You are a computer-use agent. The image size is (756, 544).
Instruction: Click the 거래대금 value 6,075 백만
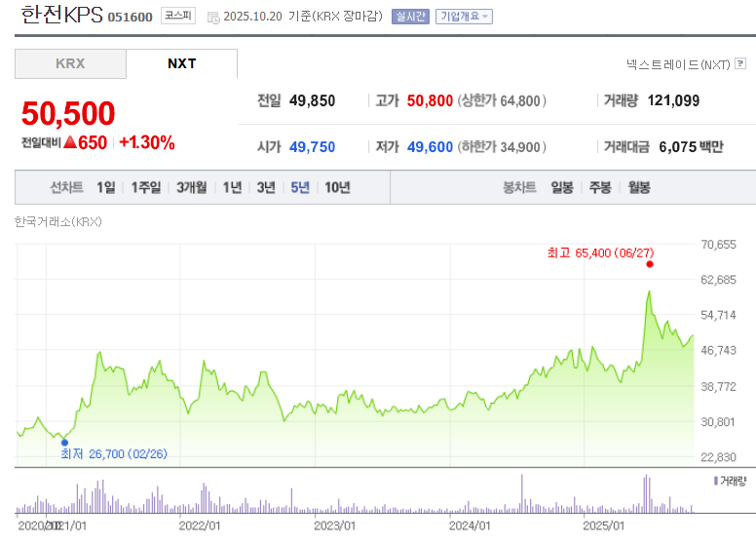(x=691, y=146)
